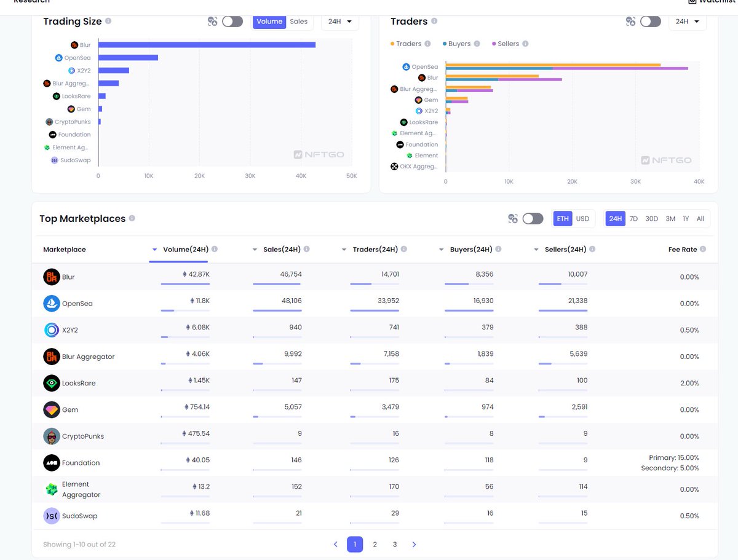Click the CryptoPunks avatar icon in table

pyautogui.click(x=52, y=436)
